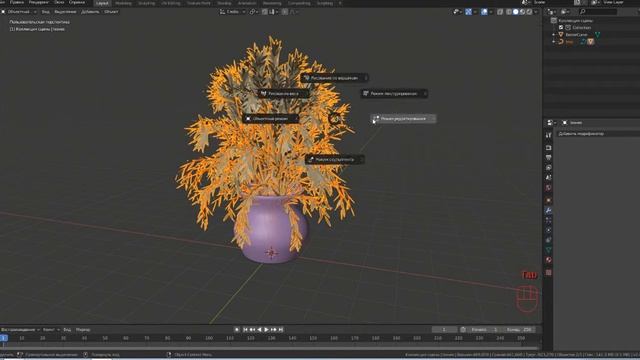
Task: Switch viewport to rendered shading
Action: coord(529,12)
